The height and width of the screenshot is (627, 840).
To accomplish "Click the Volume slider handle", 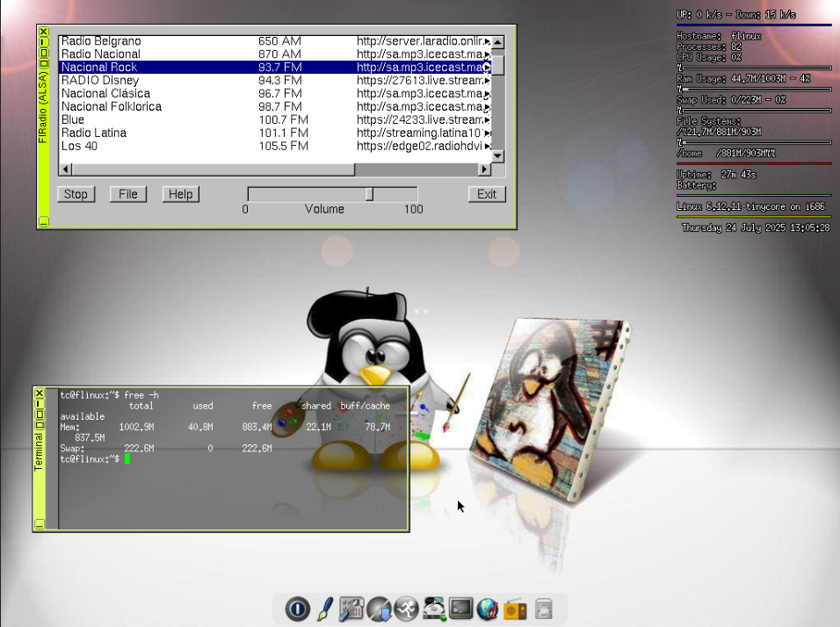I will pos(370,194).
